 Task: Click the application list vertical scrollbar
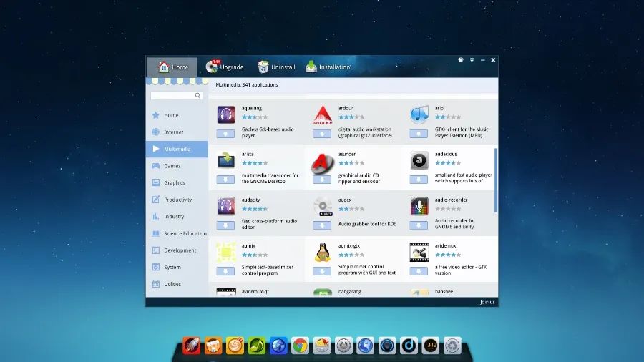[x=496, y=179]
